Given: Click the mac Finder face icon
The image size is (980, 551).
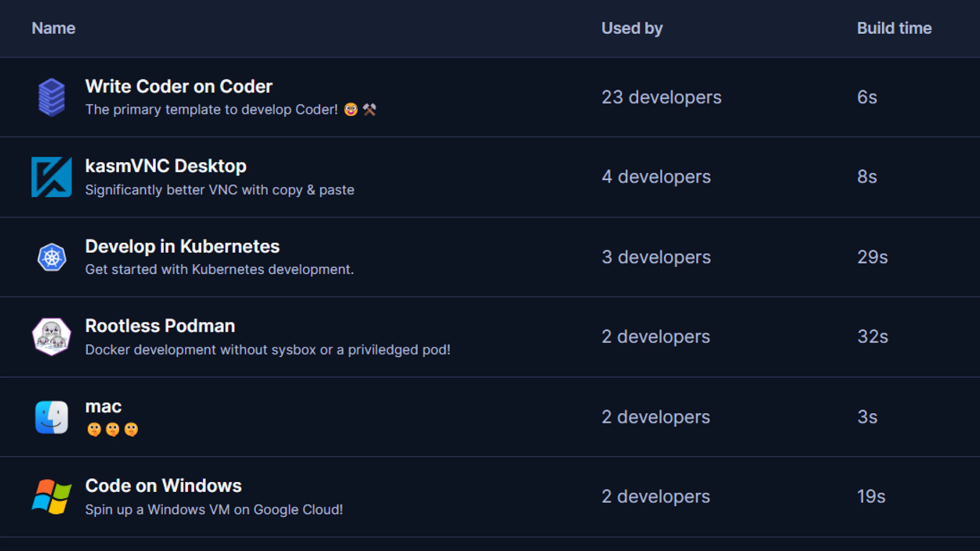Looking at the screenshot, I should click(52, 417).
